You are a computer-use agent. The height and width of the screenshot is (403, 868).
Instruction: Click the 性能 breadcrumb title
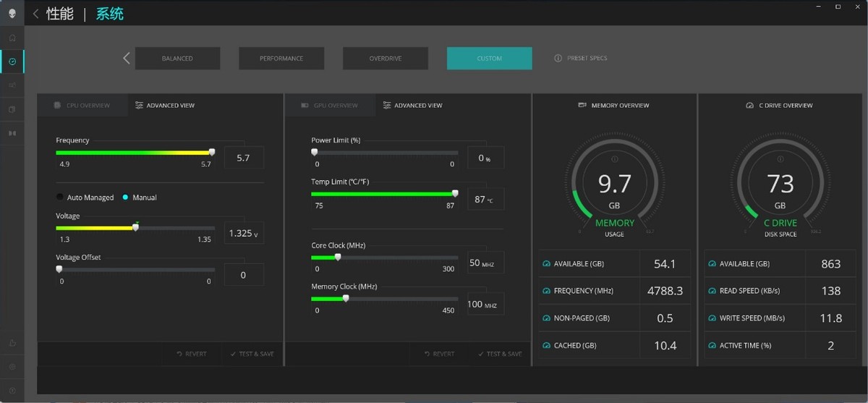(x=60, y=14)
